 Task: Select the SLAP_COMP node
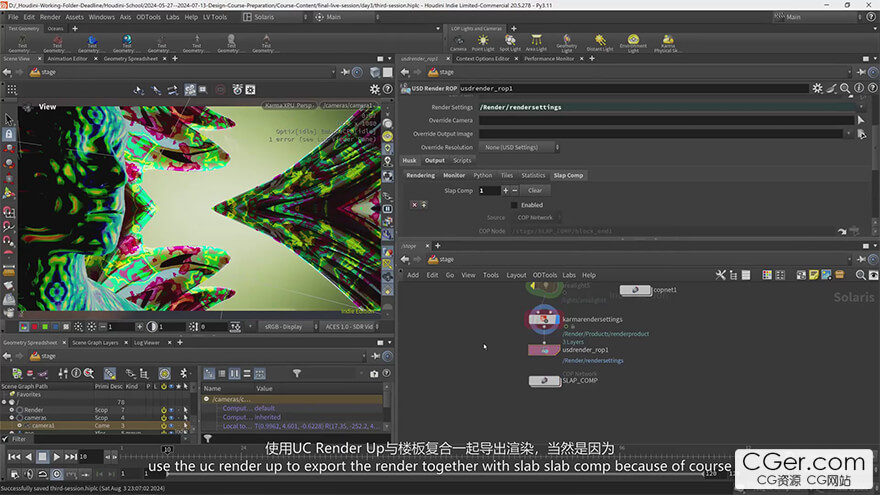pyautogui.click(x=544, y=381)
